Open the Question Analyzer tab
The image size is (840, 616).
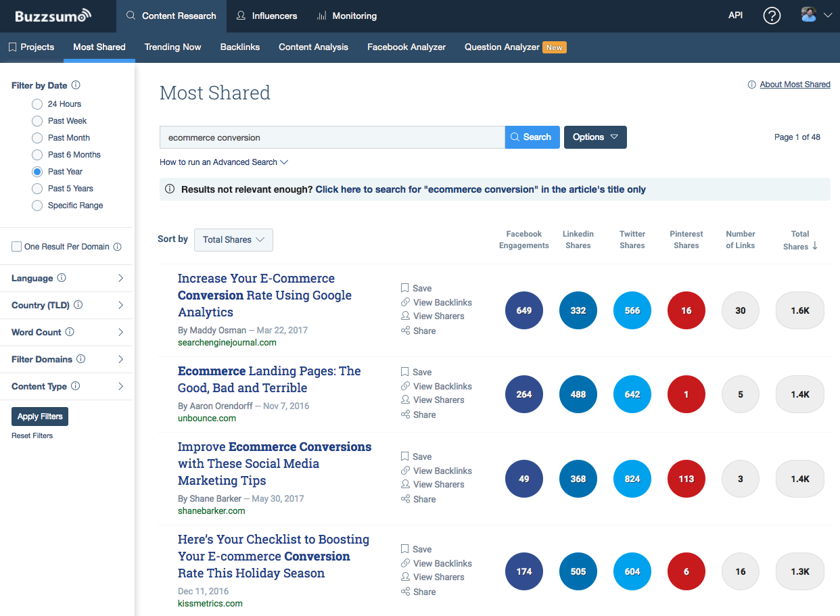pos(515,47)
